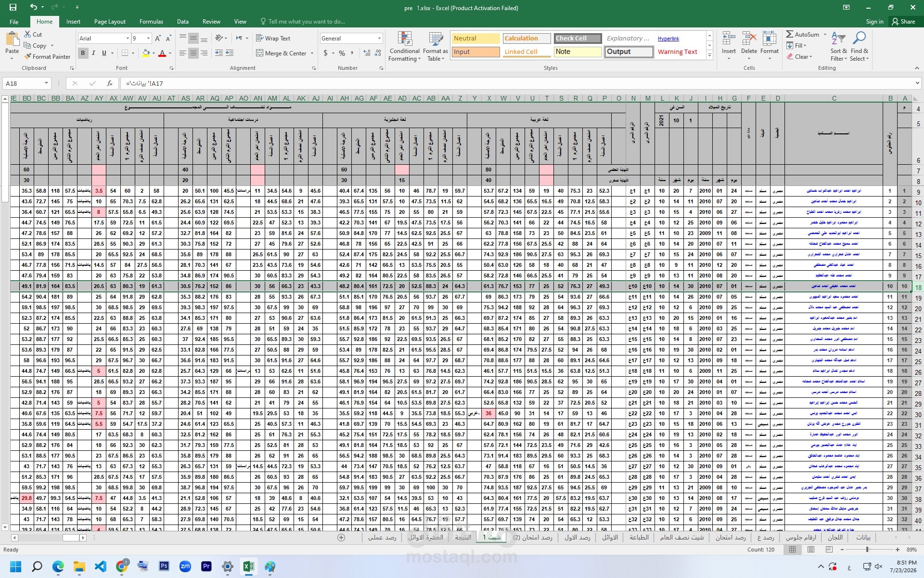
Task: Expand the cell Styles gallery More arrow
Action: [x=709, y=55]
